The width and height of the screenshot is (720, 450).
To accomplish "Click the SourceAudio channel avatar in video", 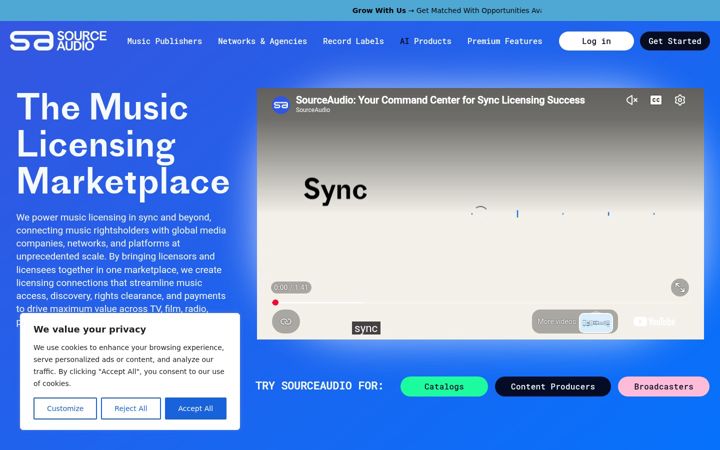I will 281,105.
